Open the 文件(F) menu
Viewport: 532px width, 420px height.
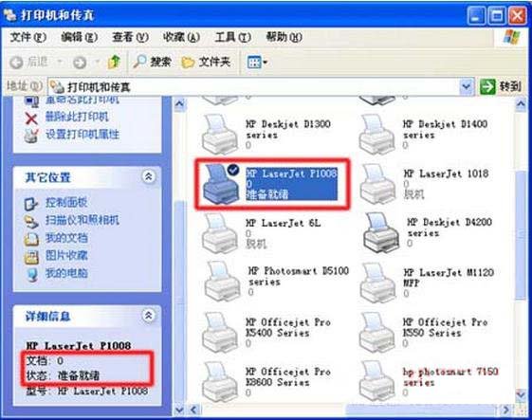click(28, 37)
